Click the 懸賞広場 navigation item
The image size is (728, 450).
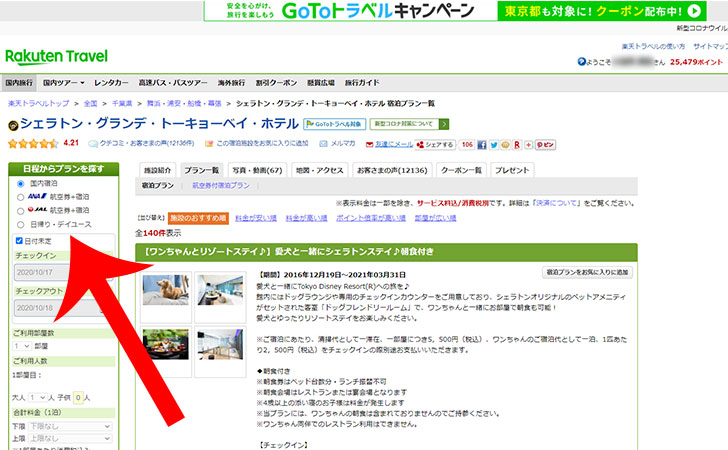click(321, 83)
